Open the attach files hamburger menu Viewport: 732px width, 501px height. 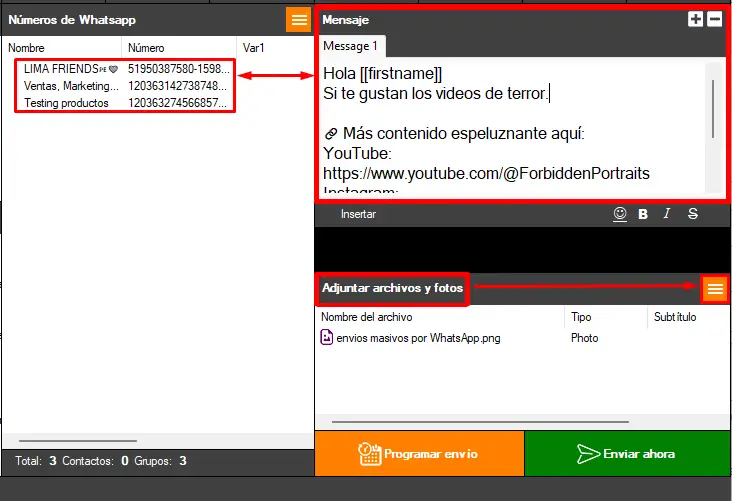(714, 288)
